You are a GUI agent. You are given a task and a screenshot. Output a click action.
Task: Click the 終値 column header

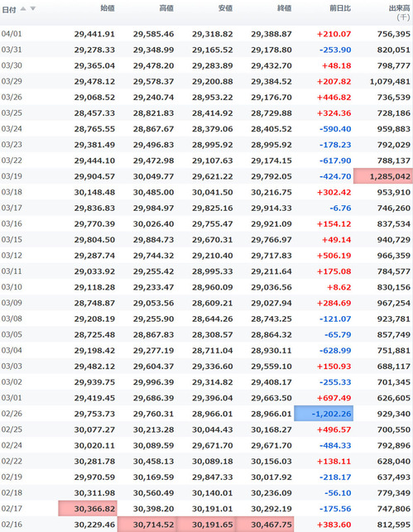coord(285,8)
